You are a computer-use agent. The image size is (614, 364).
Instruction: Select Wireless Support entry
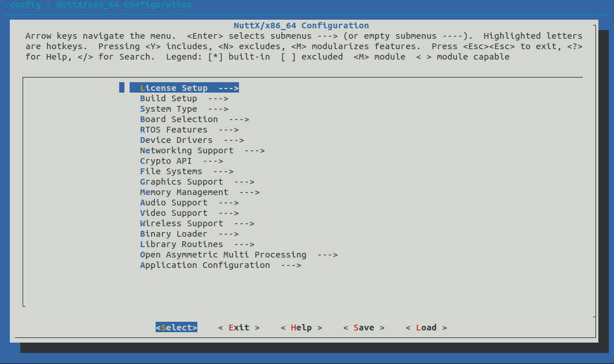197,223
